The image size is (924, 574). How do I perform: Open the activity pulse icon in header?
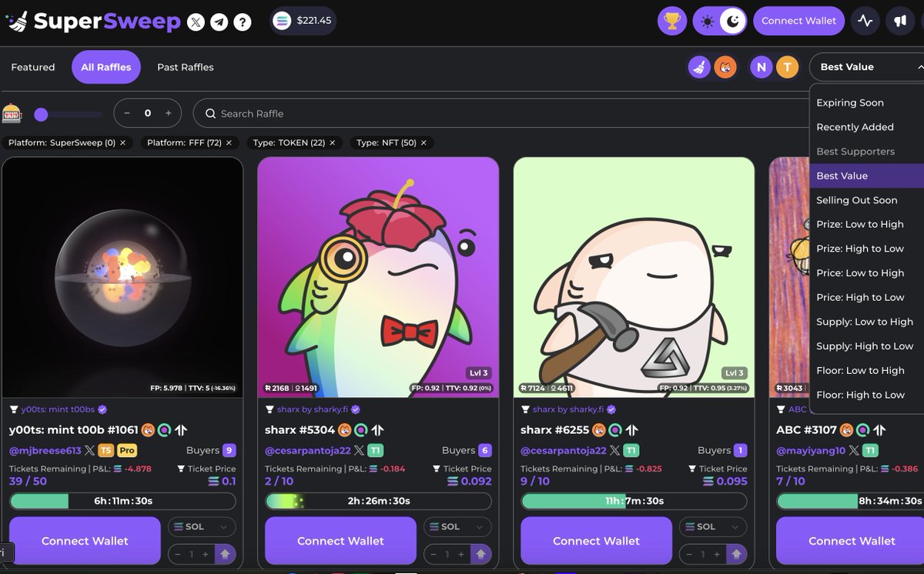(x=865, y=21)
